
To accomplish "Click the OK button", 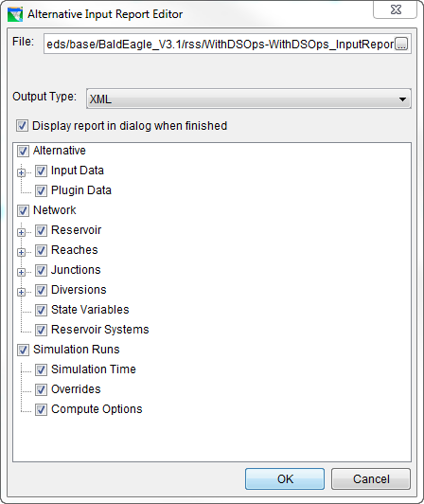I will pyautogui.click(x=285, y=479).
